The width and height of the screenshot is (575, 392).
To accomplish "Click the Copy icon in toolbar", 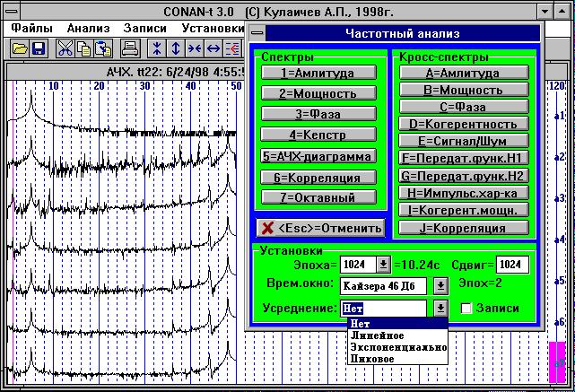I will pos(84,48).
